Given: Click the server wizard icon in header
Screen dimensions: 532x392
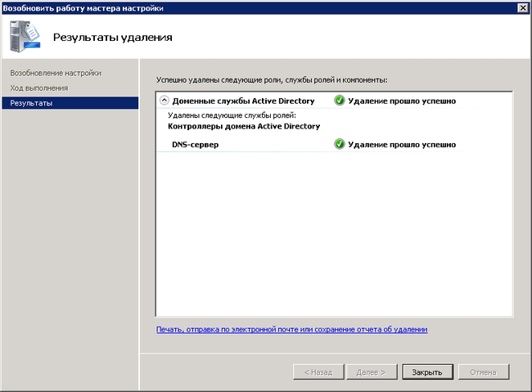Looking at the screenshot, I should click(x=25, y=36).
